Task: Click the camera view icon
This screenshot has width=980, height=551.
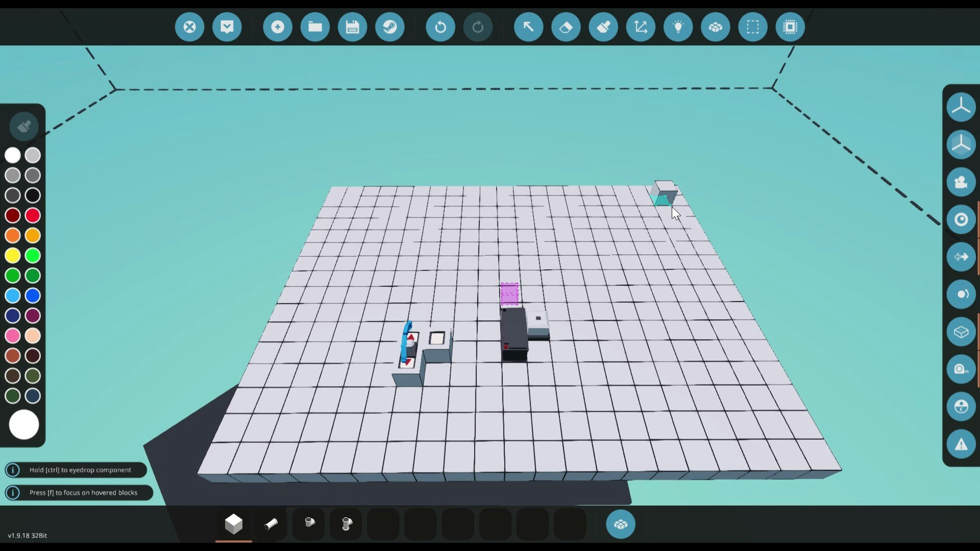Action: pyautogui.click(x=961, y=182)
